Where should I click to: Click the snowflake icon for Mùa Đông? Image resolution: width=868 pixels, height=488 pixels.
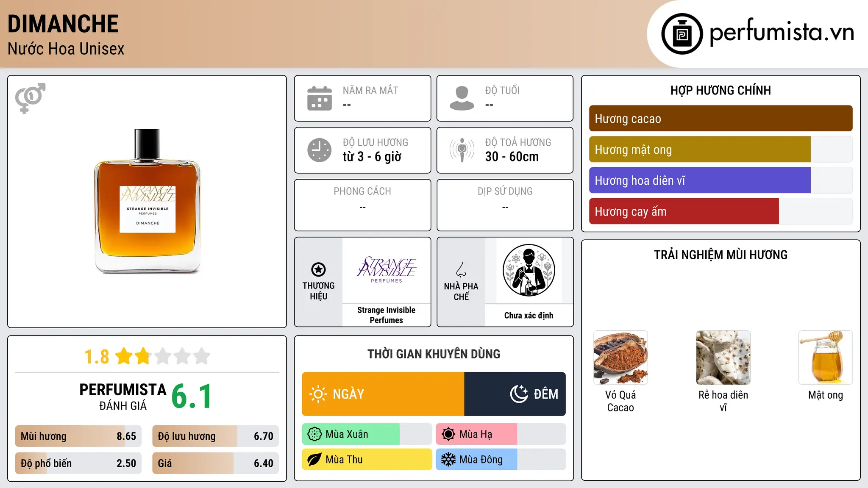pyautogui.click(x=448, y=460)
